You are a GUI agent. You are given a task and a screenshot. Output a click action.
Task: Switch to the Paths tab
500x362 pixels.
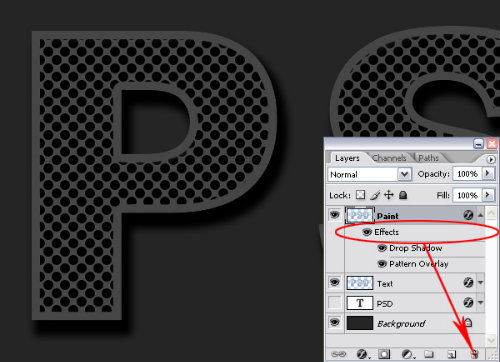pyautogui.click(x=428, y=158)
